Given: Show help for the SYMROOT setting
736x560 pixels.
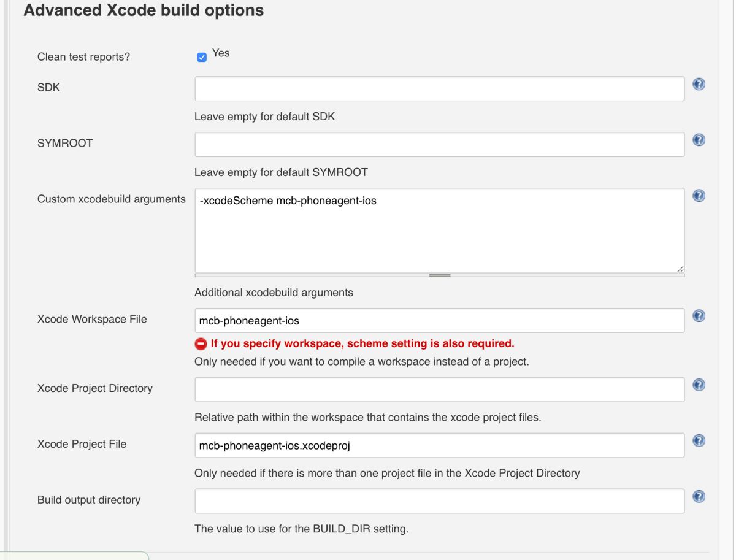Looking at the screenshot, I should tap(699, 140).
